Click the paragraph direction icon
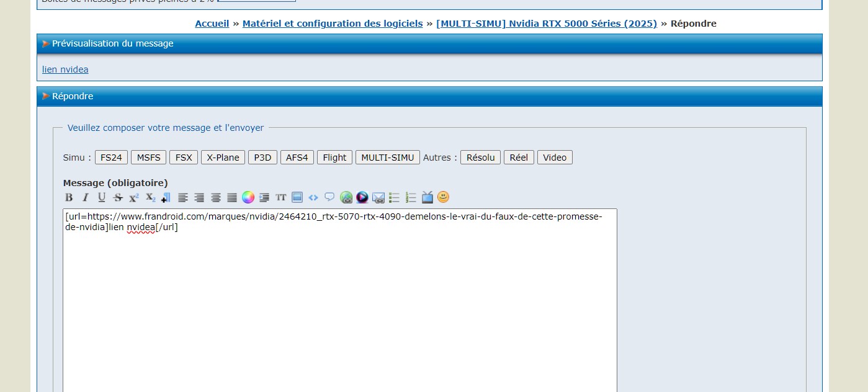 [x=166, y=198]
